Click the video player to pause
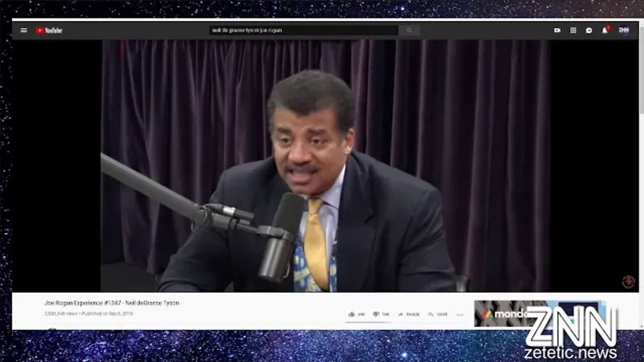644x362 pixels. (x=325, y=166)
